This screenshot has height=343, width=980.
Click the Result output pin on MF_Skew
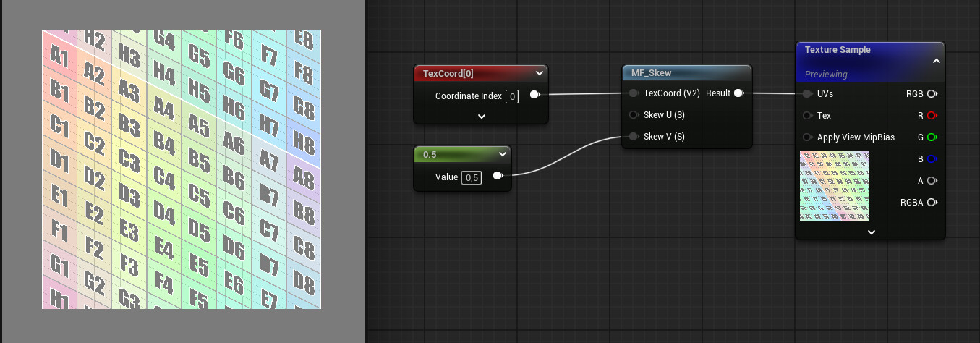[x=738, y=93]
